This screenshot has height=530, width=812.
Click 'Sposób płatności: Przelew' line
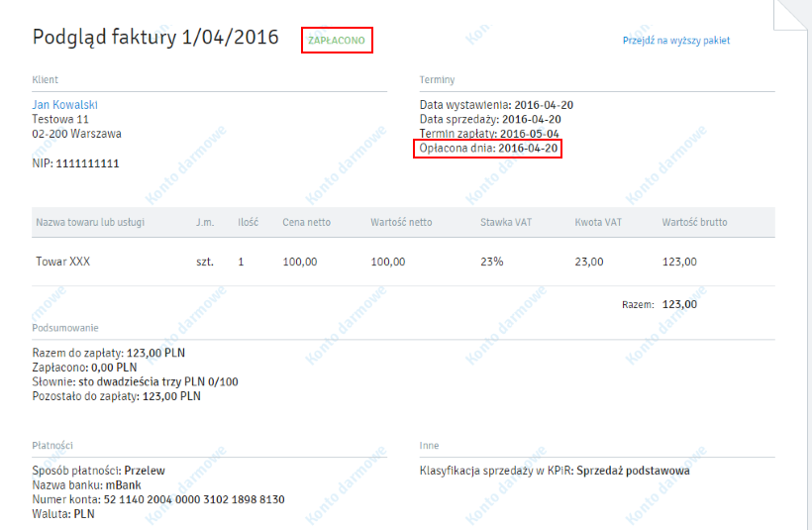(98, 471)
